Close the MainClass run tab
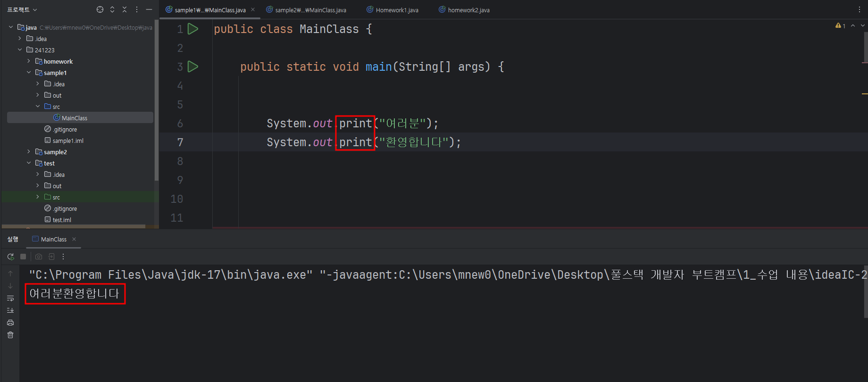Screen dimensions: 868x382 click(74, 239)
